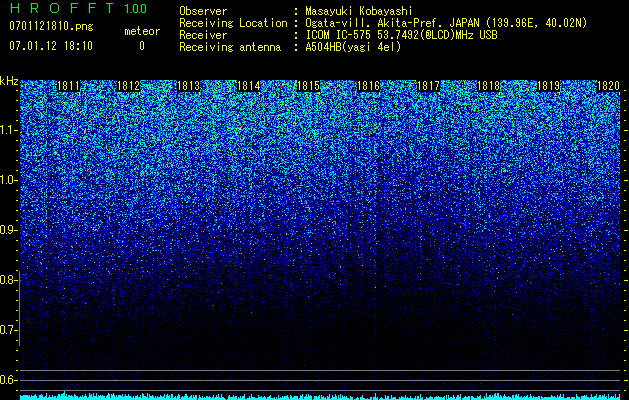Click the 1816 time marker
Viewport: 629px width, 400px height.
(369, 86)
